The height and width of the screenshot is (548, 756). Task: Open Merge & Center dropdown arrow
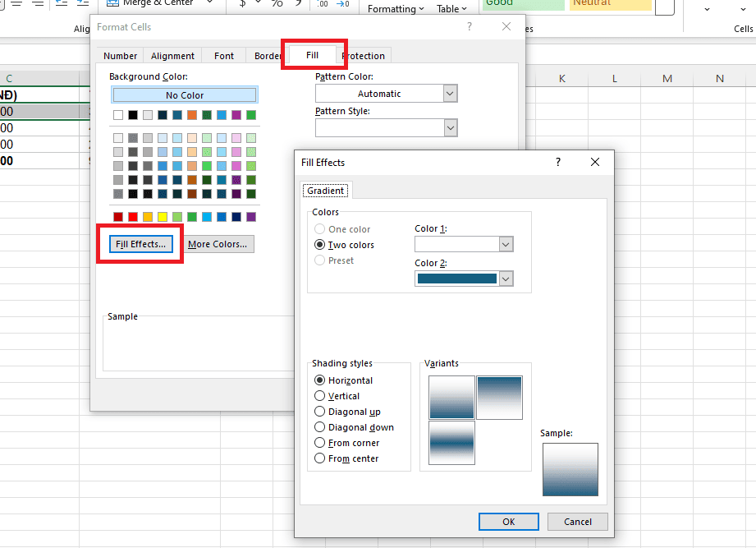[x=209, y=2]
